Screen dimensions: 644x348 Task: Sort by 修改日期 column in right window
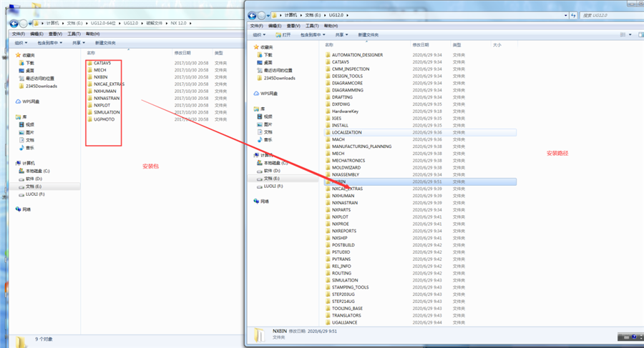[x=421, y=45]
